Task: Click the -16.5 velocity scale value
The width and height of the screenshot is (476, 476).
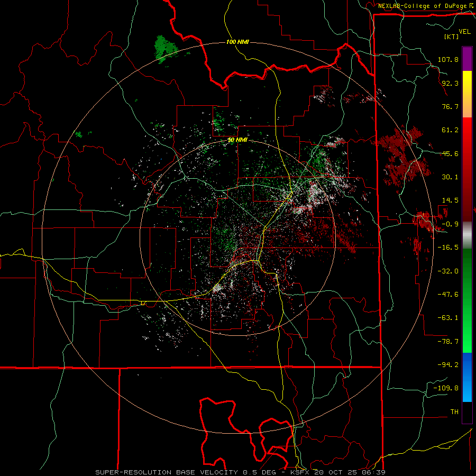Action: click(x=448, y=248)
